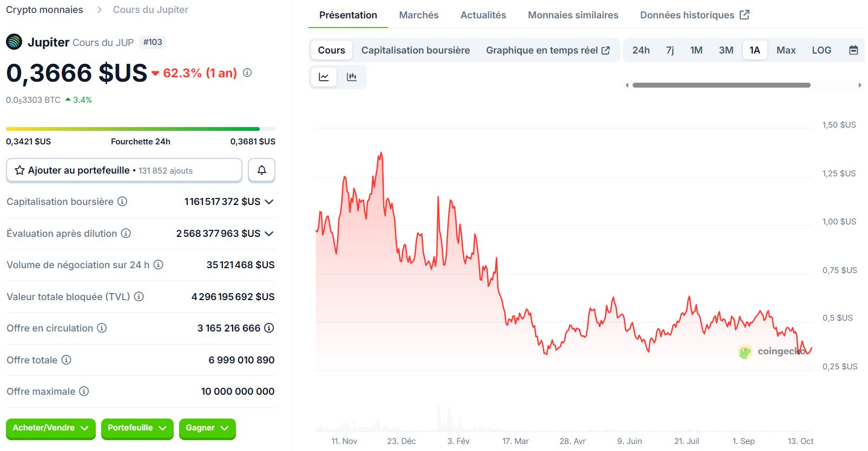Click info icon beside Valeur totale bloquée
The width and height of the screenshot is (868, 451).
(x=139, y=296)
